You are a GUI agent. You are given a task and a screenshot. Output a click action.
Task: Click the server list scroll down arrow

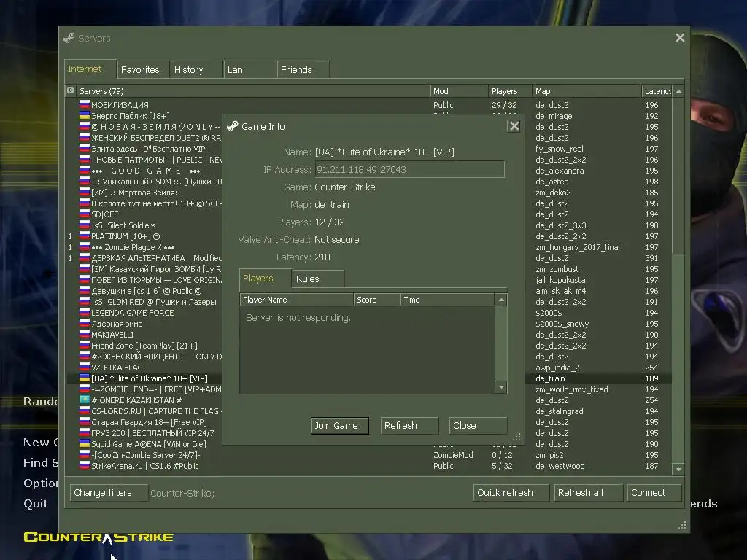[679, 470]
